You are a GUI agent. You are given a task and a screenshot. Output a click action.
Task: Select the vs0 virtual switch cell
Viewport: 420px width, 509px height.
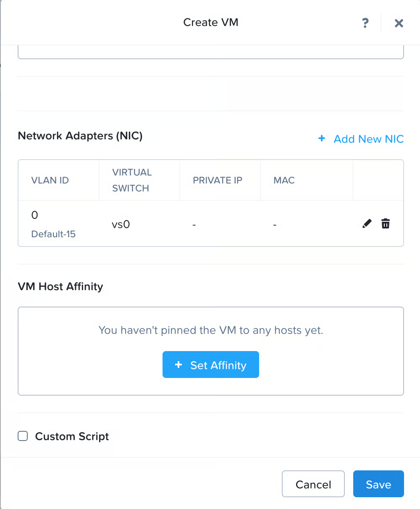click(121, 224)
